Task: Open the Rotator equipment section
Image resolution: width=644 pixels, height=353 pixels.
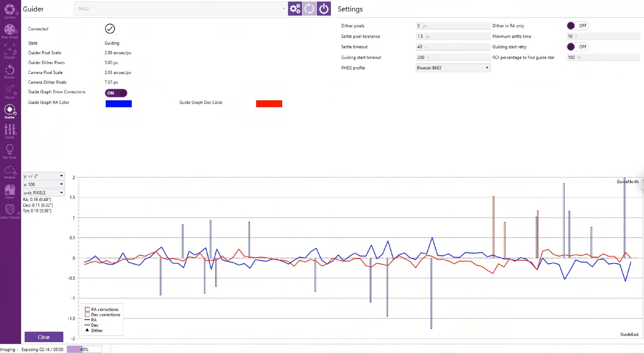Action: tap(10, 72)
